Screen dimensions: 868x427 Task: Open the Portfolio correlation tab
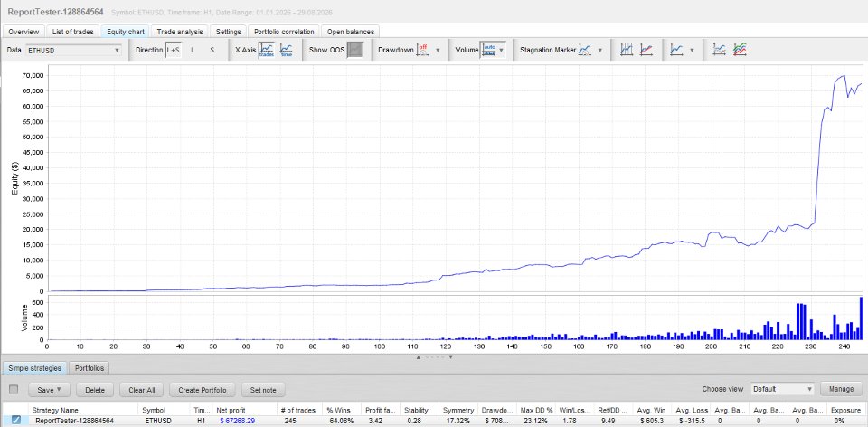(284, 32)
